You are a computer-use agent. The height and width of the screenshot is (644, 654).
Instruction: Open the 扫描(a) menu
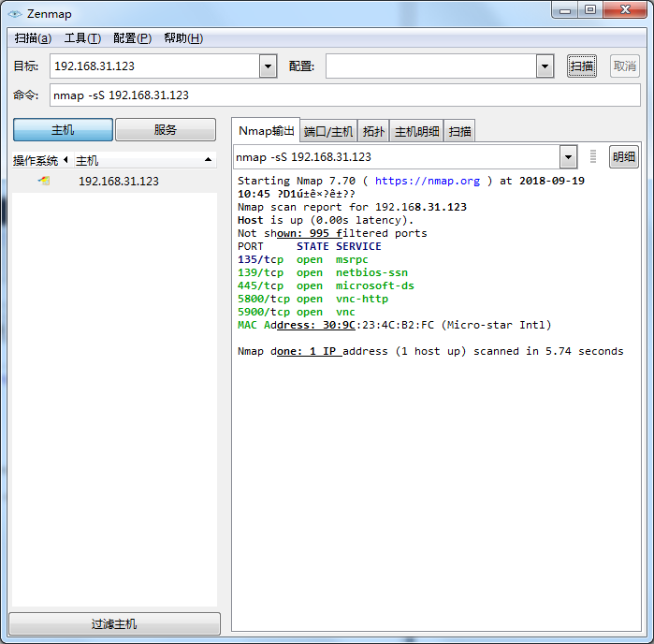33,38
